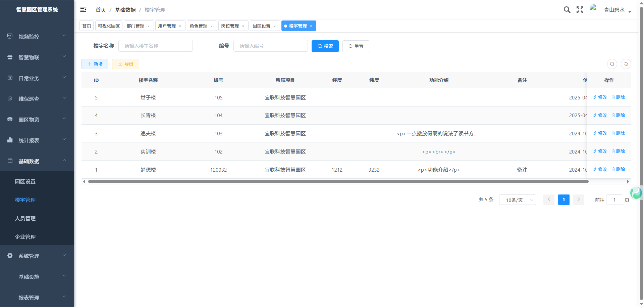Image resolution: width=644 pixels, height=307 pixels.
Task: Focus the 楼宇名称 input field
Action: pos(156,46)
